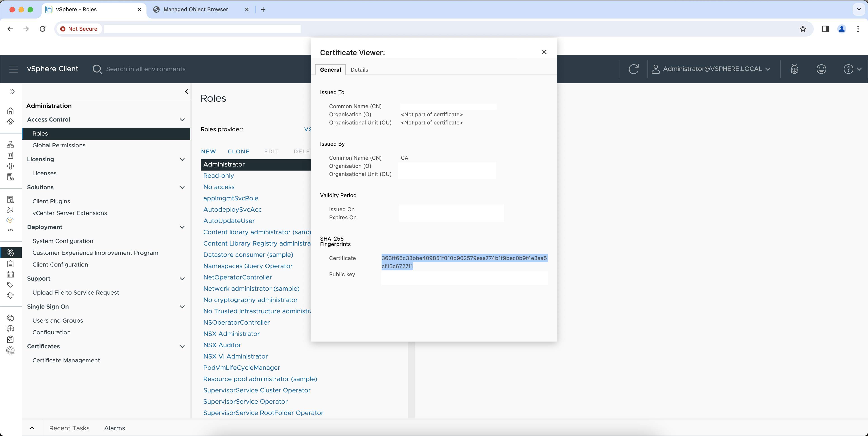Expand the Access Control section
Viewport: 868px width, 436px height.
[182, 120]
